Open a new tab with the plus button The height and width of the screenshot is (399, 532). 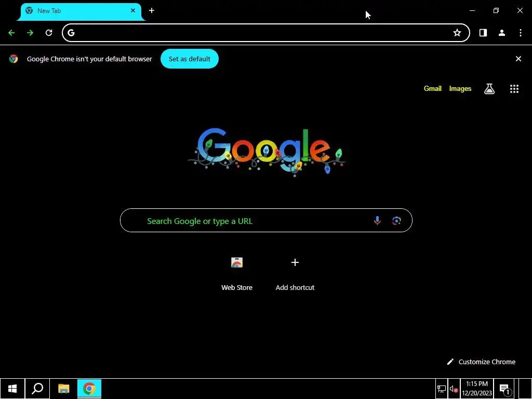point(152,10)
